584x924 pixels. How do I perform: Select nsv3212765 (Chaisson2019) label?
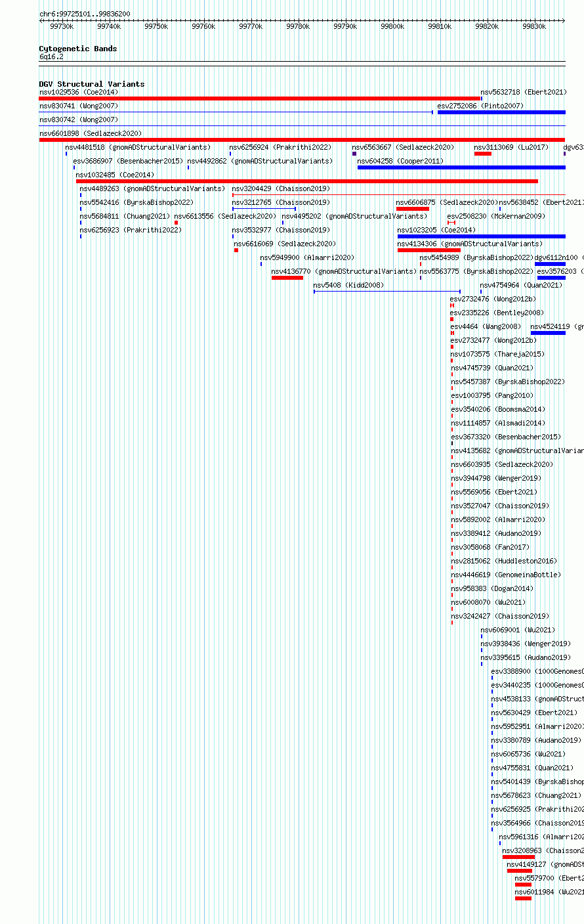pos(281,202)
